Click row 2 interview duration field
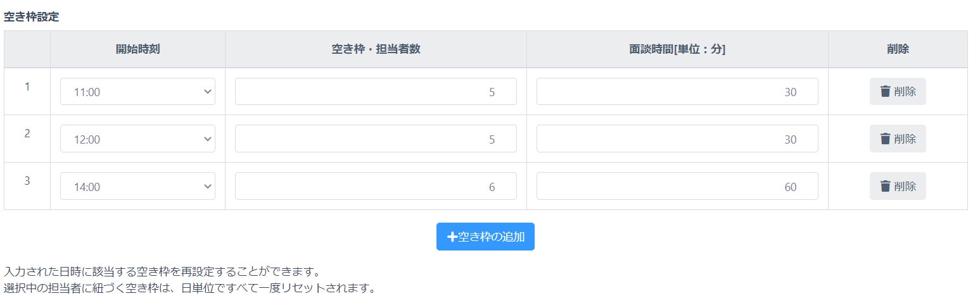The height and width of the screenshot is (303, 980). [677, 139]
